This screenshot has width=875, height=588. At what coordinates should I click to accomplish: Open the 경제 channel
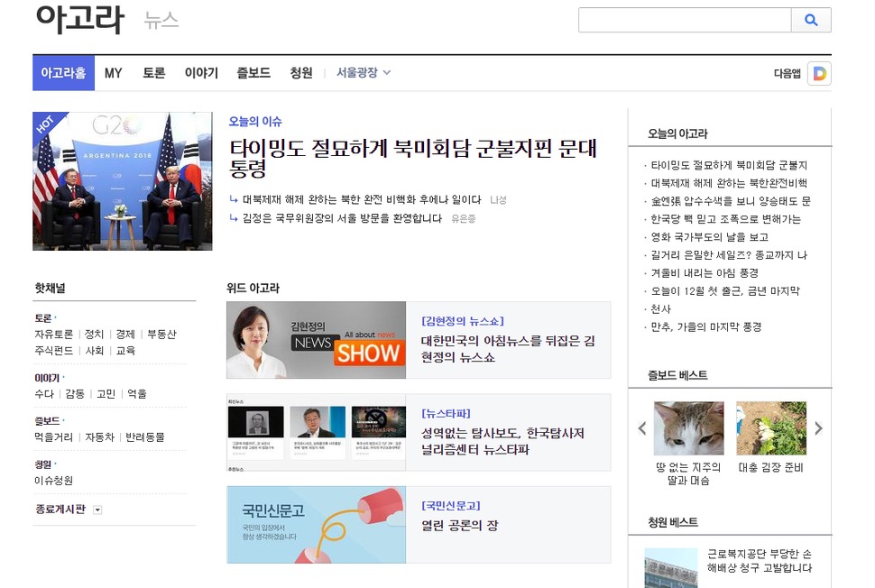click(125, 335)
